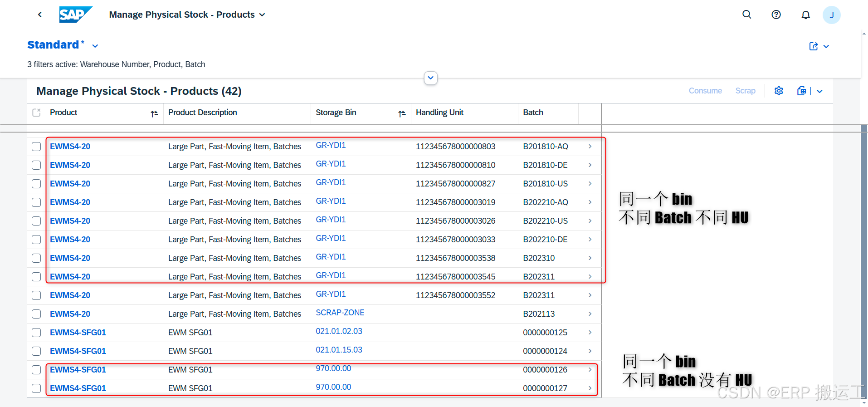Open EWMS4-20 link in row with HU ending 3552
Viewport: 868px width, 407px height.
pos(70,295)
